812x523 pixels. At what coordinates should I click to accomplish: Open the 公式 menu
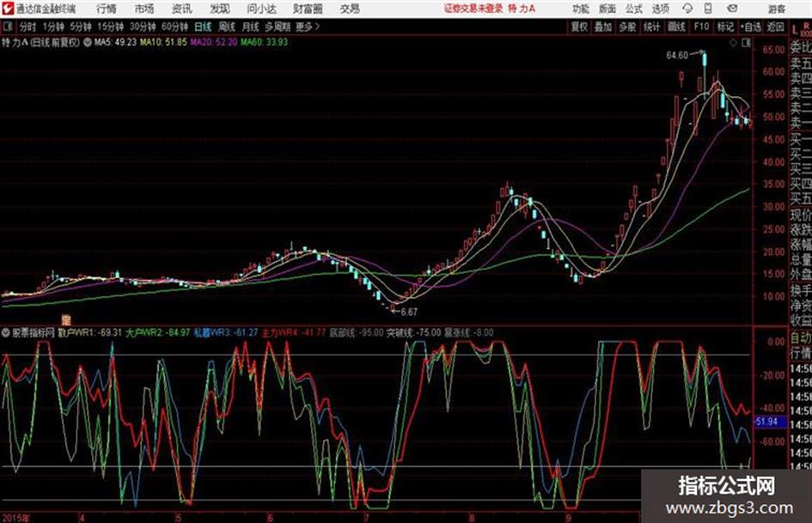[x=634, y=9]
